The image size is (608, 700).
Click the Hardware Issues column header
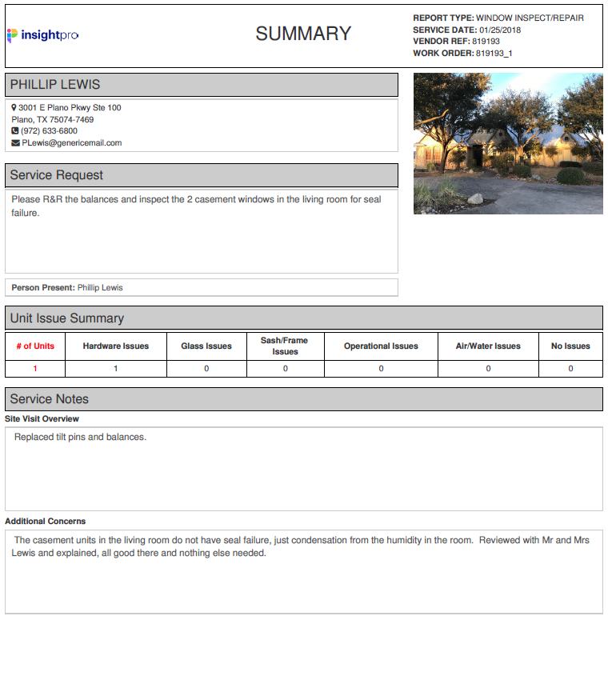click(116, 346)
